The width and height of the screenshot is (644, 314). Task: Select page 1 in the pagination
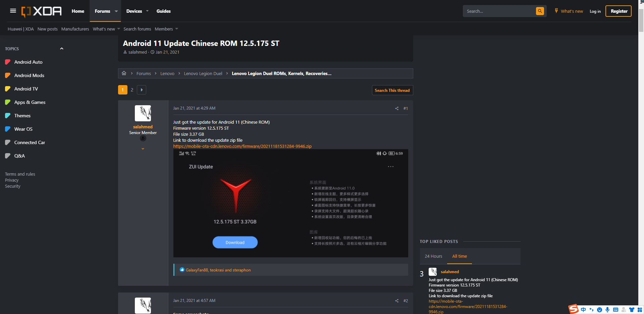(x=123, y=90)
